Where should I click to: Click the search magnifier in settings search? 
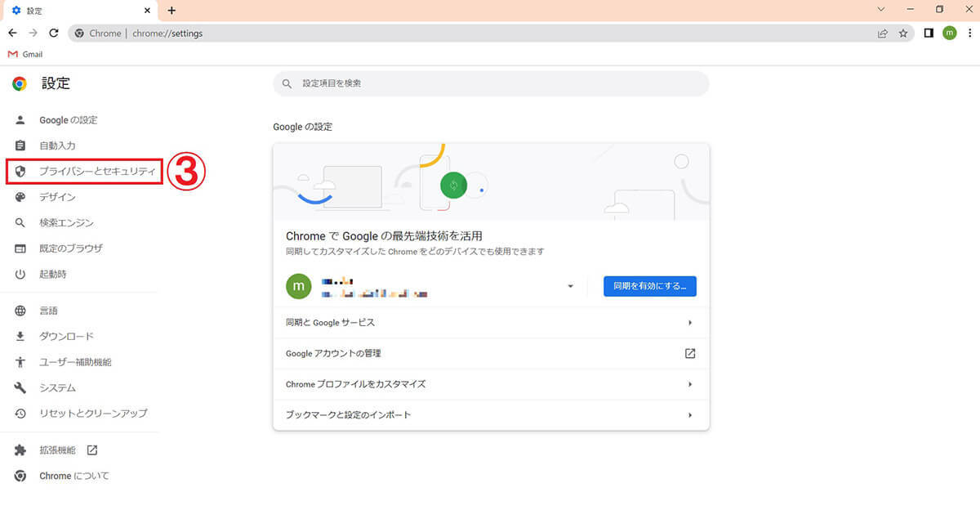287,83
